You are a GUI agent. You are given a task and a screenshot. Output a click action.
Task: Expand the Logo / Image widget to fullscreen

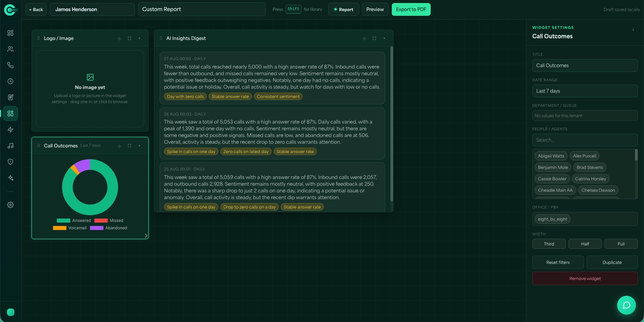[129, 38]
